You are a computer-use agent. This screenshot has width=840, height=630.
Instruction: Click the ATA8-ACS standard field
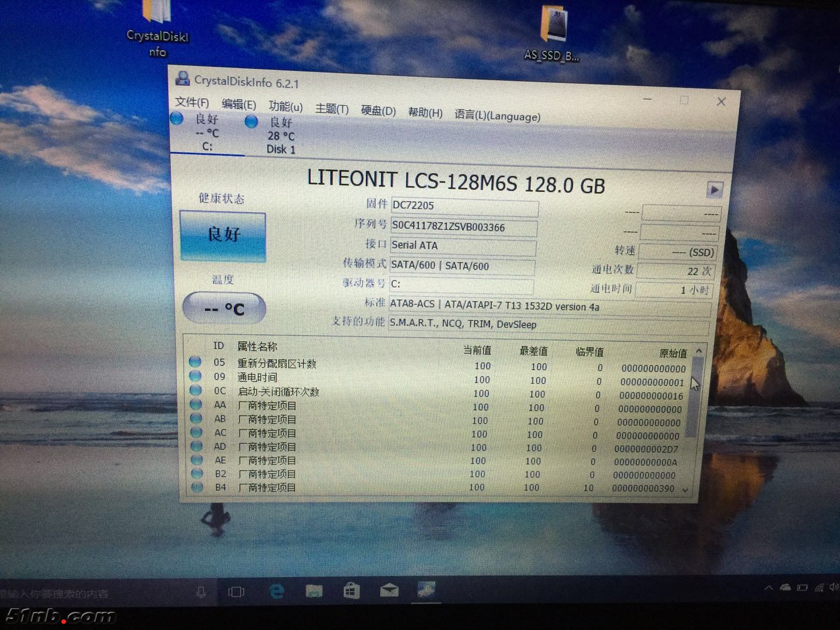(549, 307)
